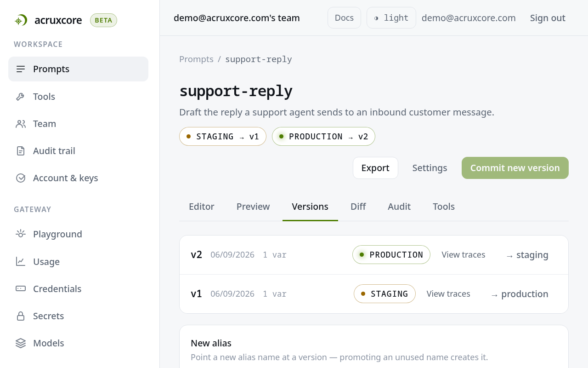
Task: Open the Docs link
Action: (344, 18)
